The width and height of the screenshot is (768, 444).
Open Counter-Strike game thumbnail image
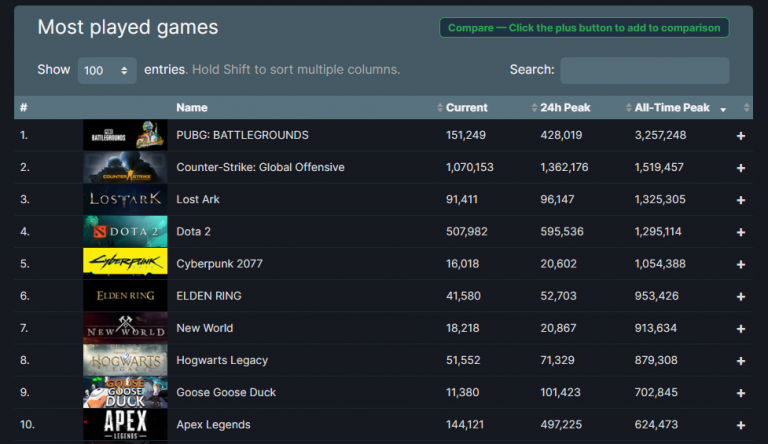(125, 167)
